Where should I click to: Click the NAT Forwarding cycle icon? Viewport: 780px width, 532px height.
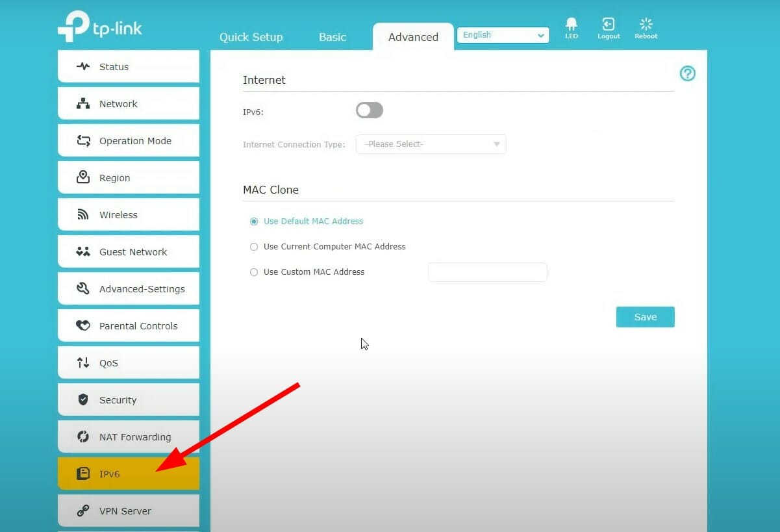pos(83,437)
